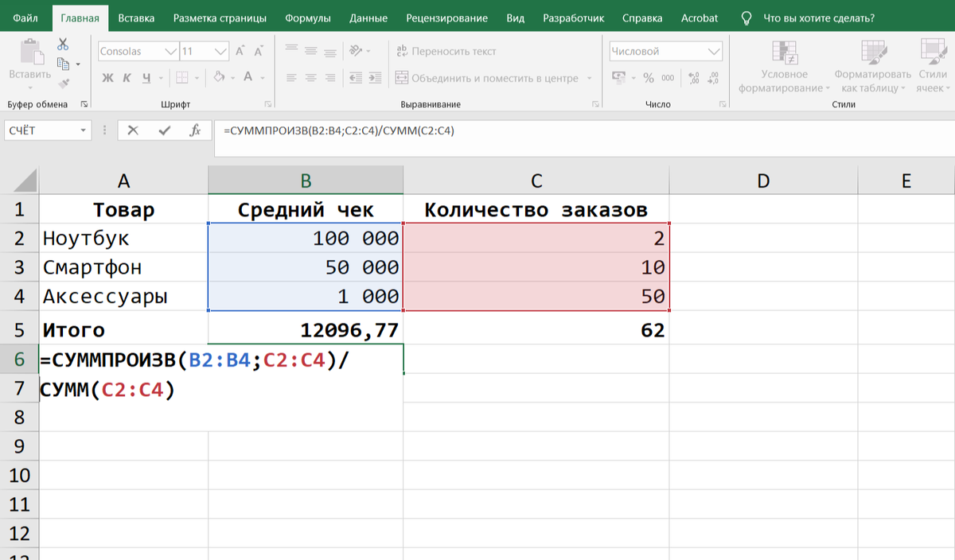Image resolution: width=955 pixels, height=560 pixels.
Task: Click the Cut scissors icon
Action: 64,45
